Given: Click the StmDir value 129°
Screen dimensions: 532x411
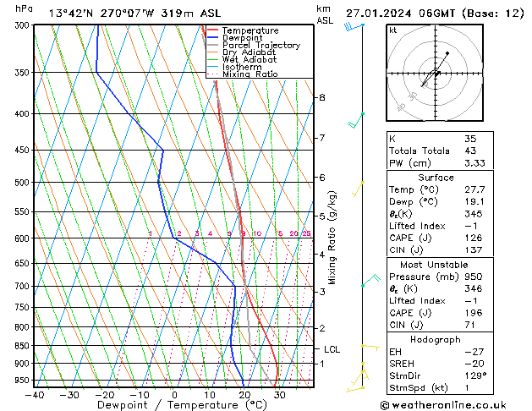Looking at the screenshot, I should click(x=475, y=375).
